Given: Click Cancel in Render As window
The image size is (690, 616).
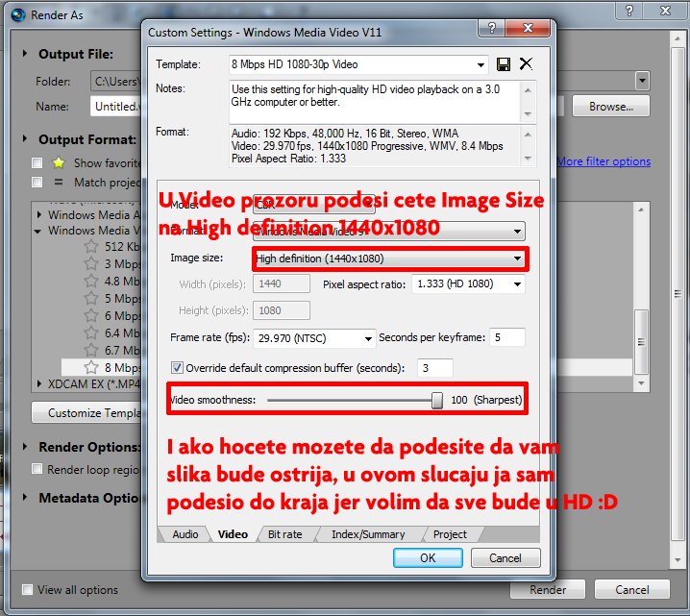Looking at the screenshot, I should pyautogui.click(x=632, y=589).
